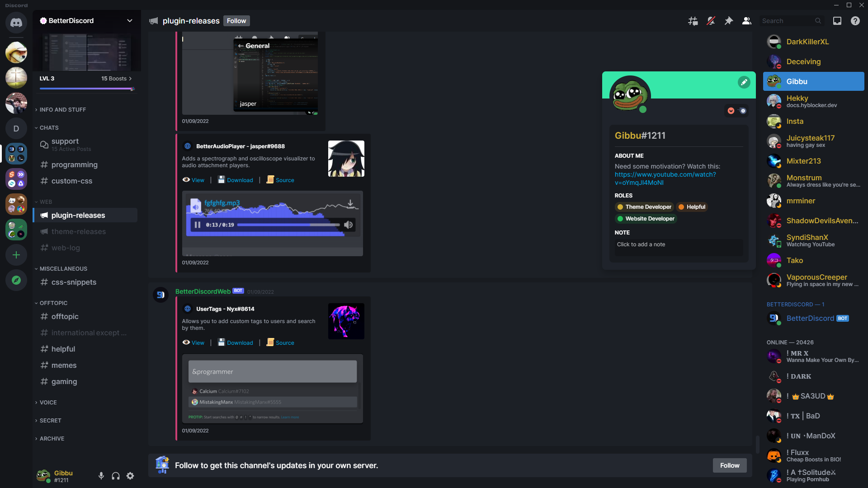
Task: Pause the fgfghfg.mp3 audio playback
Action: tap(197, 225)
